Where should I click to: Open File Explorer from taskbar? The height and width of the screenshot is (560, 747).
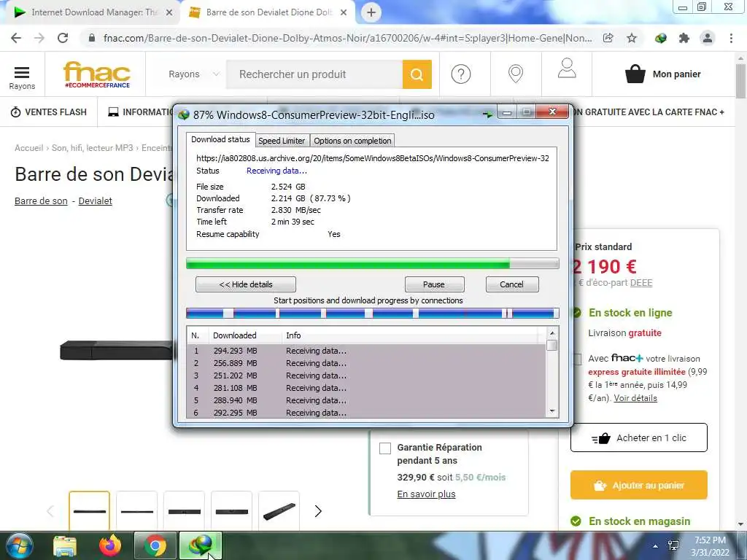click(65, 545)
